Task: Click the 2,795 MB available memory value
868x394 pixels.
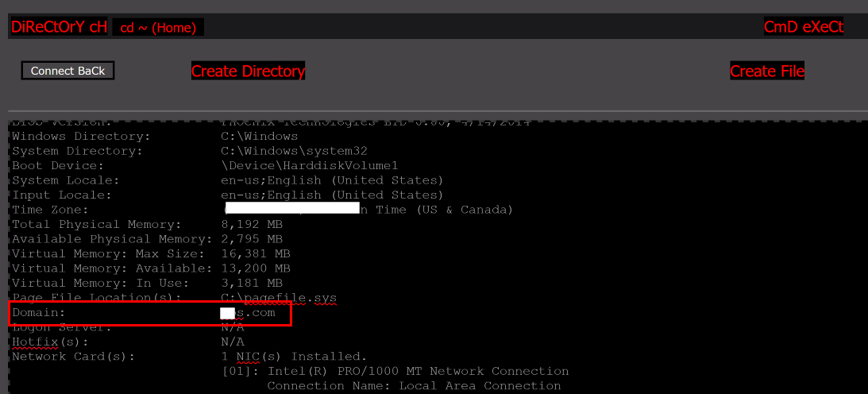Action: tap(251, 239)
